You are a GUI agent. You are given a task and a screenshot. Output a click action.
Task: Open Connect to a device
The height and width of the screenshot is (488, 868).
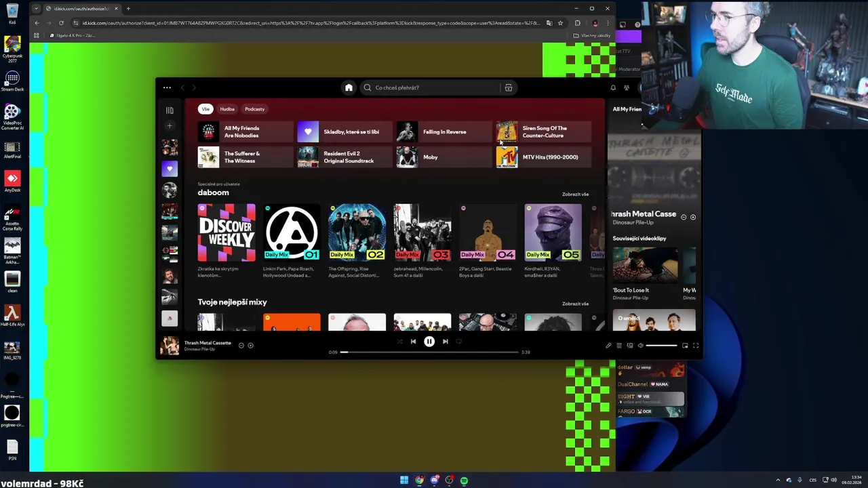(x=630, y=346)
